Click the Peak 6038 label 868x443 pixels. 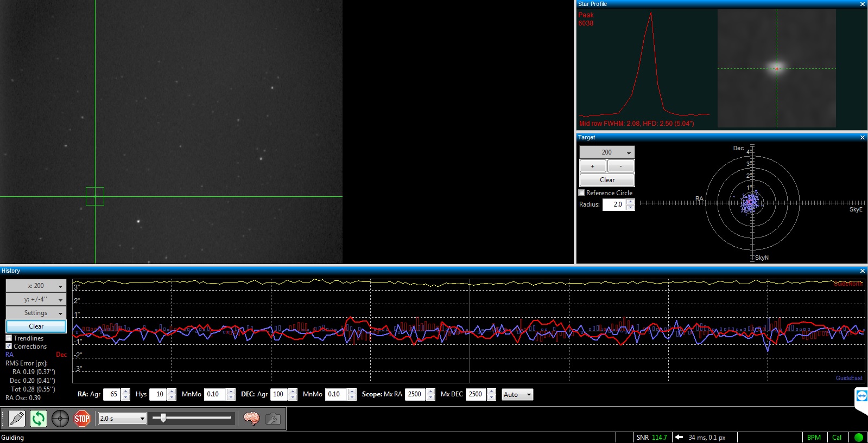[586, 19]
